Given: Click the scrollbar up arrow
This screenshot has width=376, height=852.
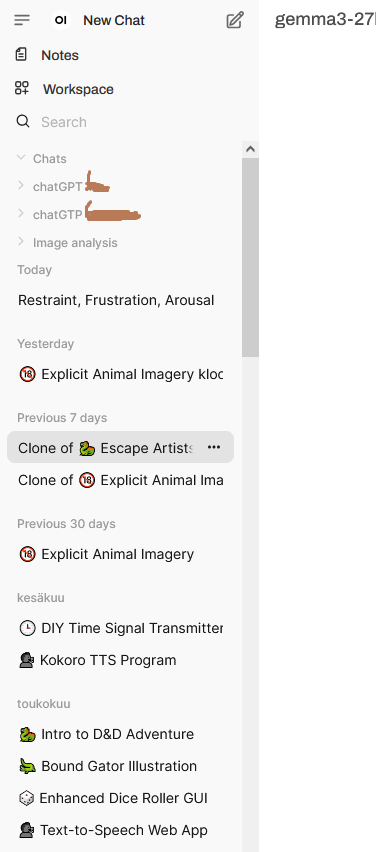Looking at the screenshot, I should click(x=250, y=149).
